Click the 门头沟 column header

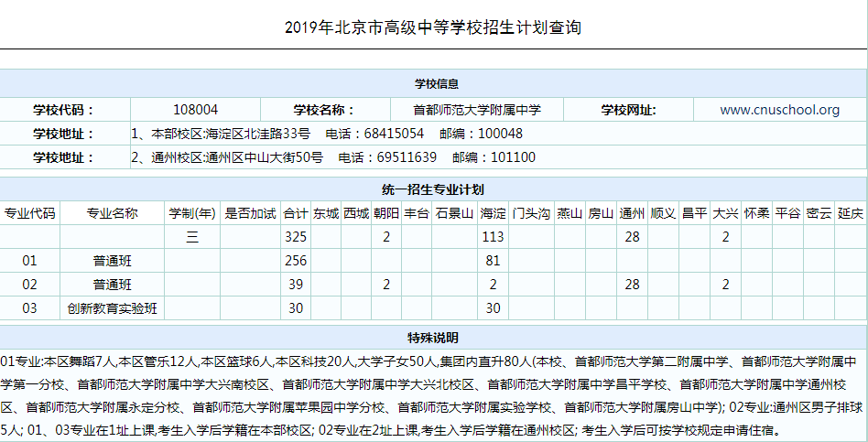click(531, 213)
